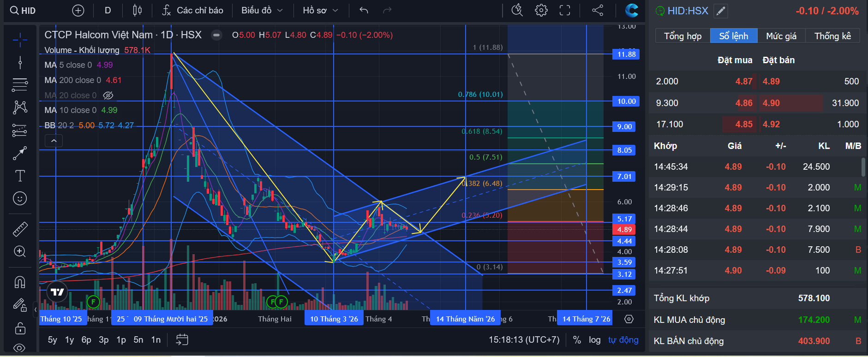Toggle lock all drawing tools

(20, 328)
